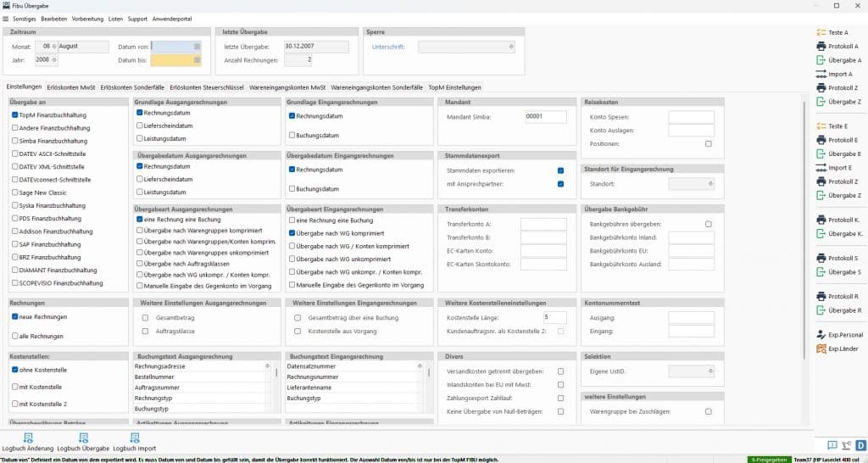Click the Teste A icon
Screen dimensions: 868x463
(x=821, y=32)
